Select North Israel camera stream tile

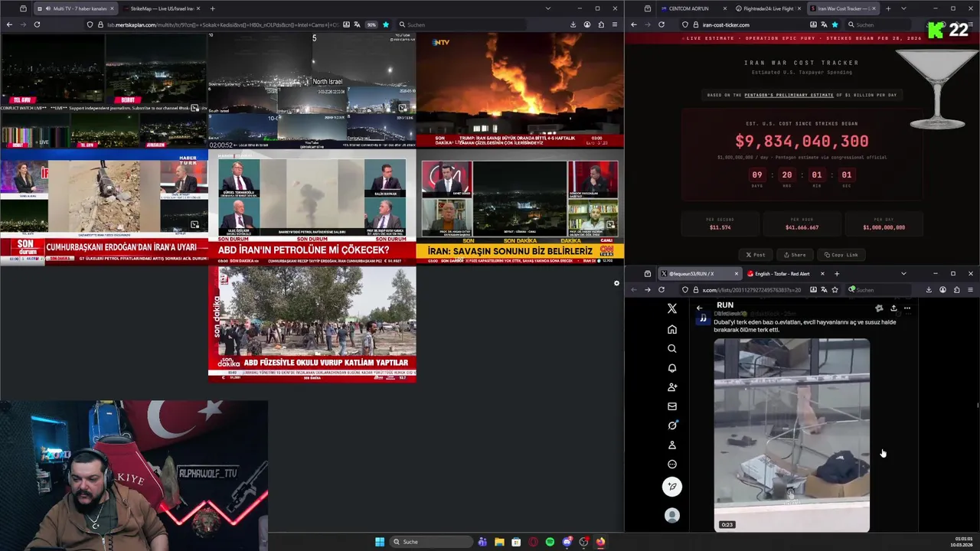click(x=312, y=90)
